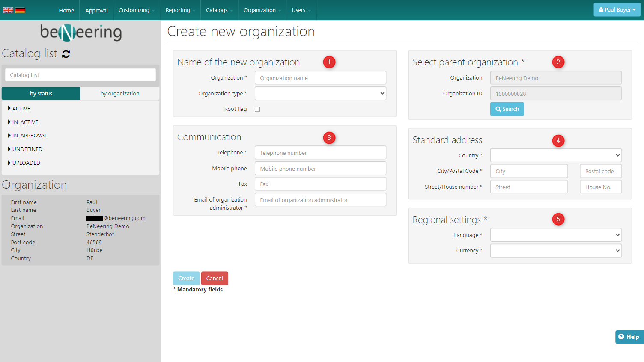Open the Help widget
The width and height of the screenshot is (644, 362).
[x=629, y=337]
